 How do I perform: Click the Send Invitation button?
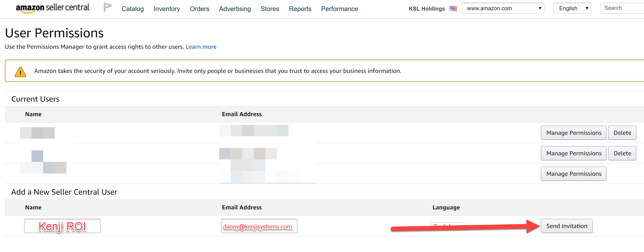point(566,226)
